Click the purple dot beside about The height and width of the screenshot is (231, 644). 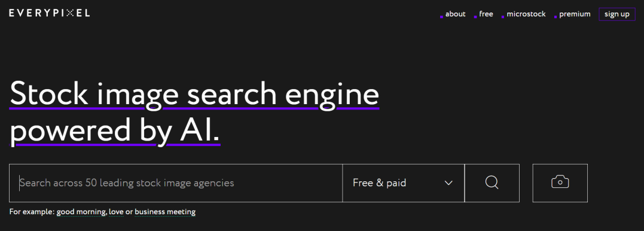tap(441, 17)
